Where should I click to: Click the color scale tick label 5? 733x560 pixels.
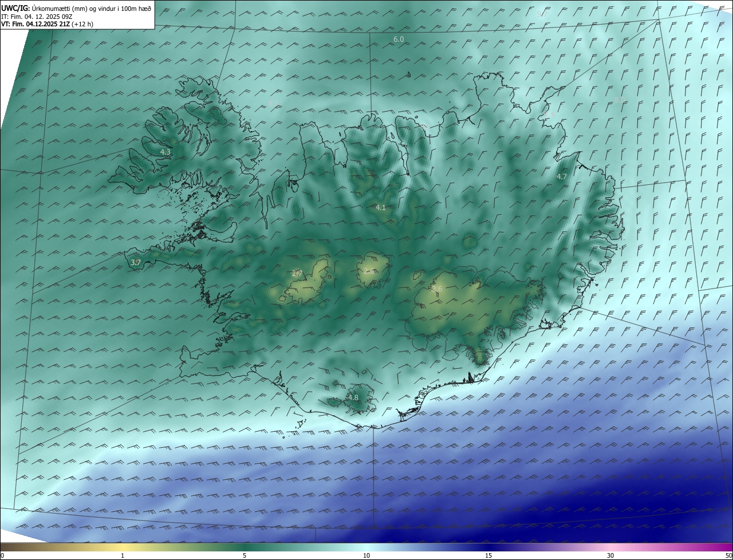[x=245, y=555]
